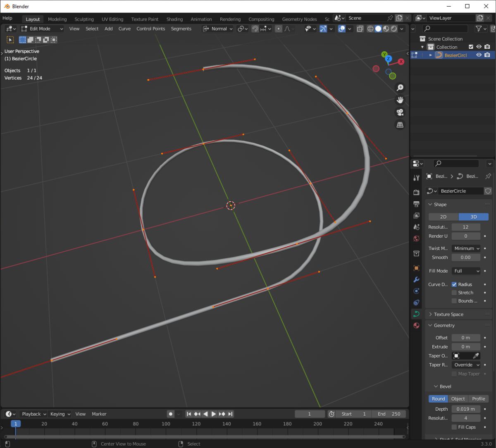The width and height of the screenshot is (496, 448).
Task: Click the hand pan view icon
Action: pyautogui.click(x=400, y=100)
